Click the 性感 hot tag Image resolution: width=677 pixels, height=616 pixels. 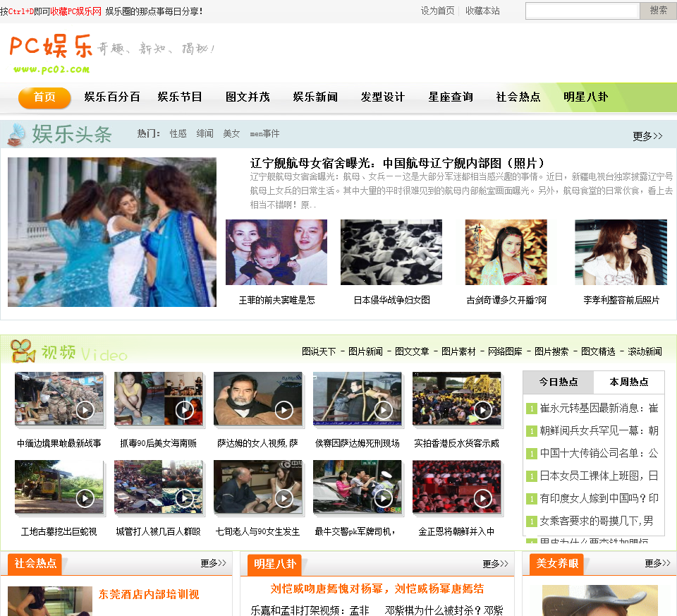coord(178,134)
